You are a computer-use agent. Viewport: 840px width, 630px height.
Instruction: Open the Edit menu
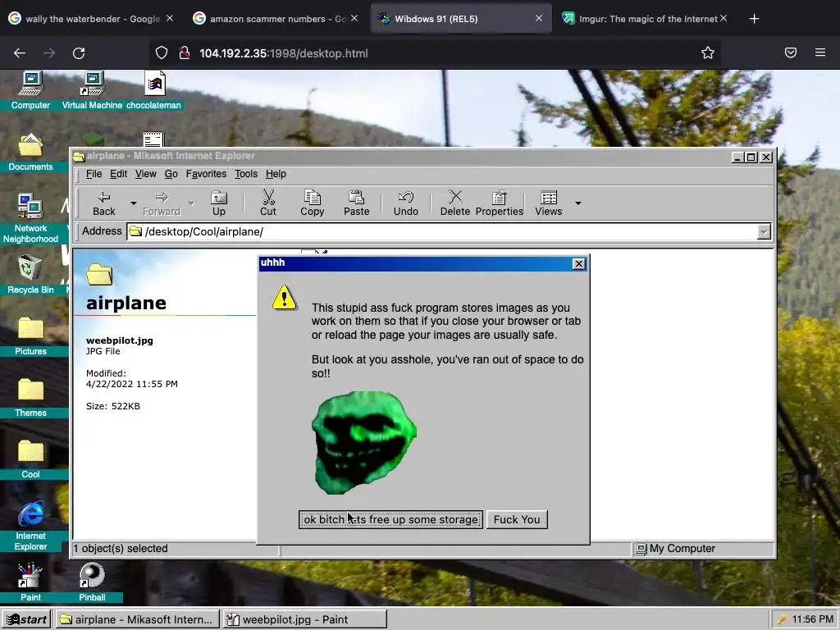click(x=118, y=174)
